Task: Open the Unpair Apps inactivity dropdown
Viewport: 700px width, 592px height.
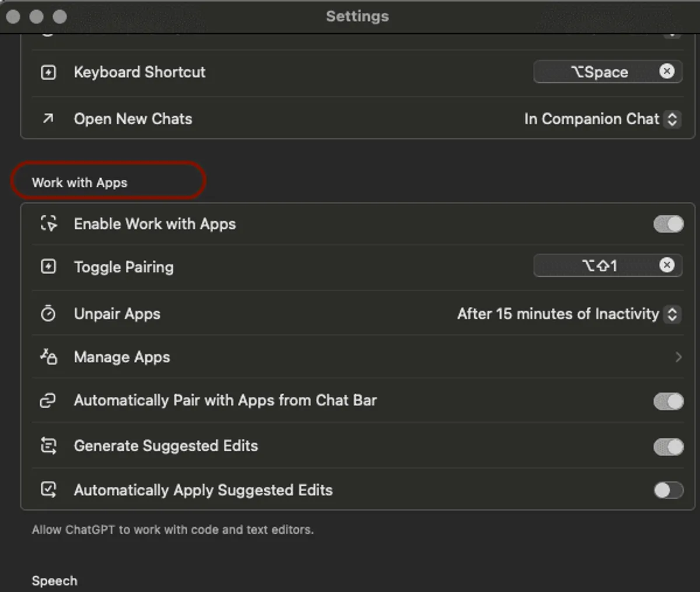Action: pos(568,314)
